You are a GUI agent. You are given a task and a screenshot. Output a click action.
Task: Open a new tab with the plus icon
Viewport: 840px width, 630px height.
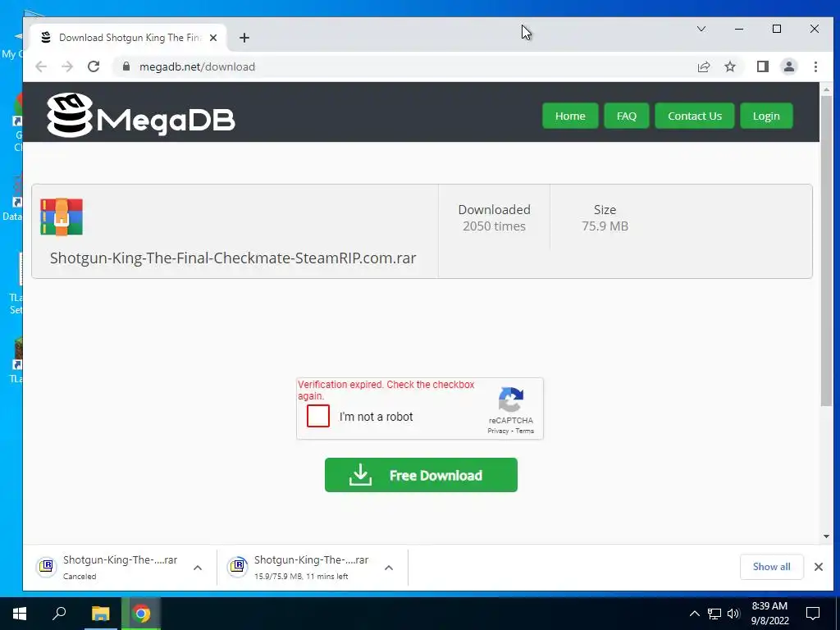pyautogui.click(x=244, y=38)
